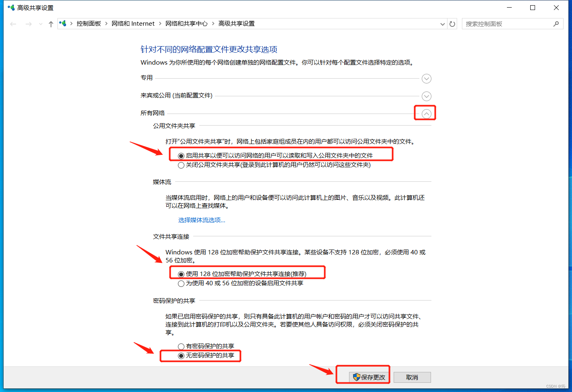Click the back navigation arrow
Screen dimensions: 572x392
tap(13, 24)
